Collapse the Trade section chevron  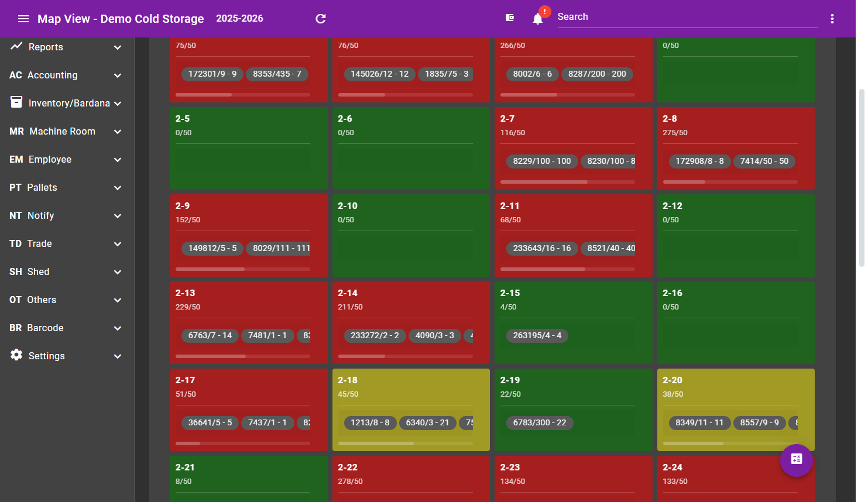pyautogui.click(x=116, y=244)
